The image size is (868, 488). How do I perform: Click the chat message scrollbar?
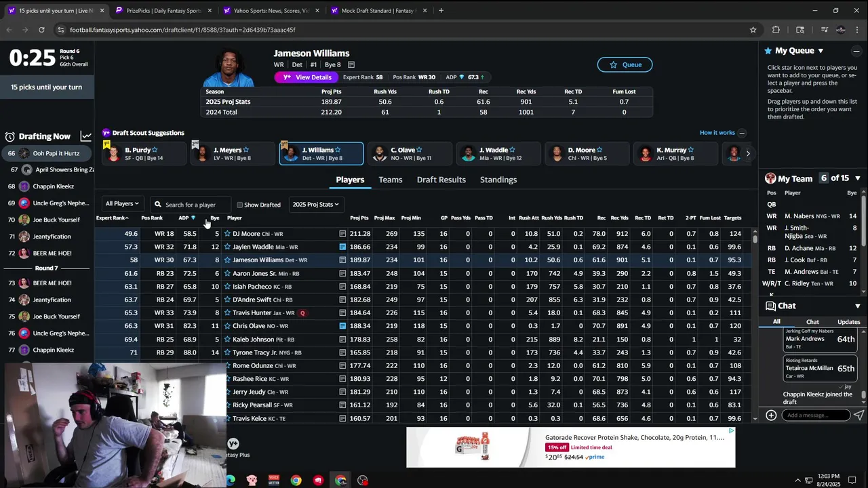tap(864, 394)
